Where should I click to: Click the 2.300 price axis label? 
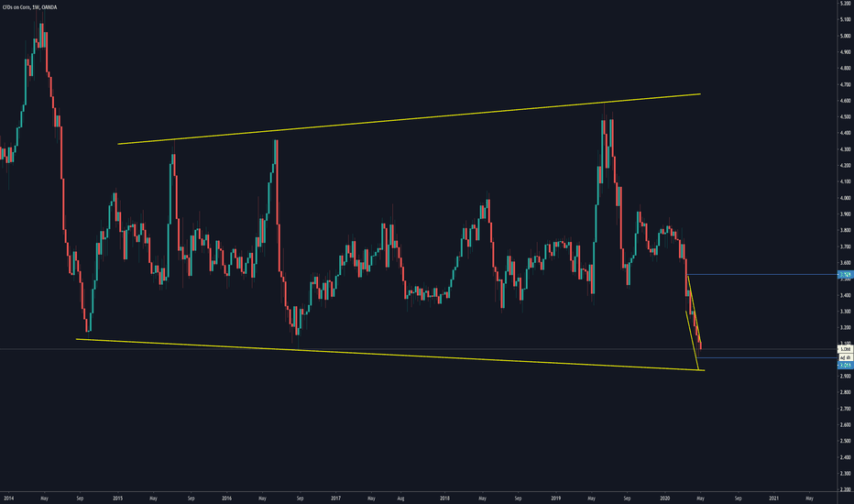[845, 474]
